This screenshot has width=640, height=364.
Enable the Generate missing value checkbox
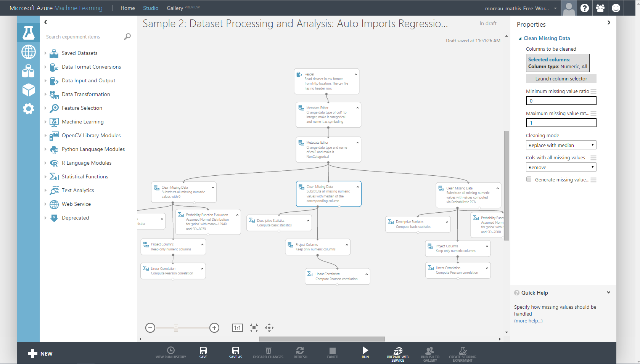pyautogui.click(x=529, y=179)
